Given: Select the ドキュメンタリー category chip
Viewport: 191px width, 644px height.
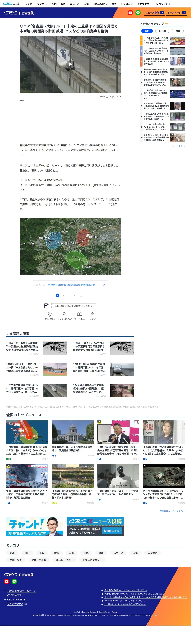Looking at the screenshot, I should (x=92, y=560).
